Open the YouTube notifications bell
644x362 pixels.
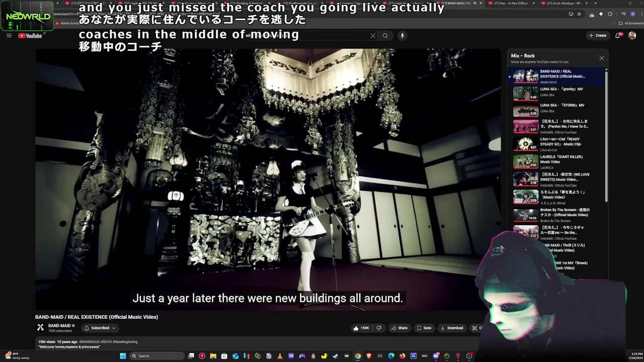(x=618, y=36)
